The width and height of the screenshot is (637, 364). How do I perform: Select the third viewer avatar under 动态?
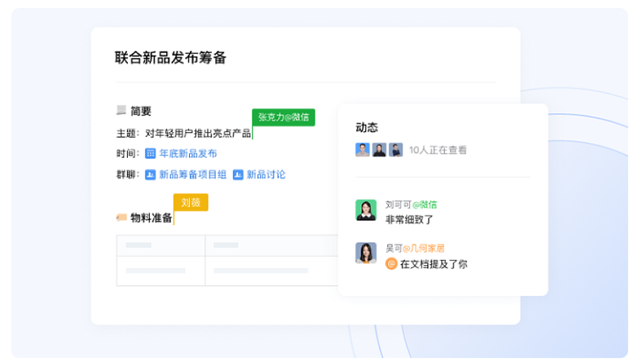[396, 150]
